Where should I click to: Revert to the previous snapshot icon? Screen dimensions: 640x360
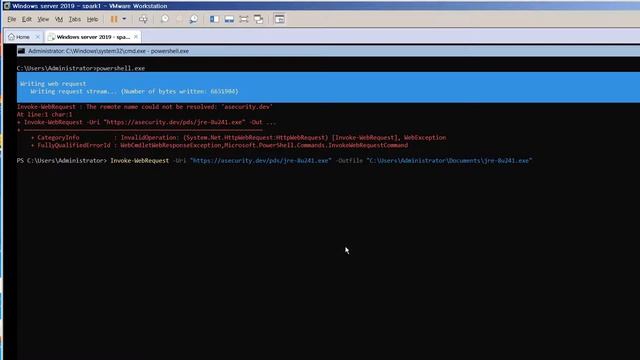179,19
